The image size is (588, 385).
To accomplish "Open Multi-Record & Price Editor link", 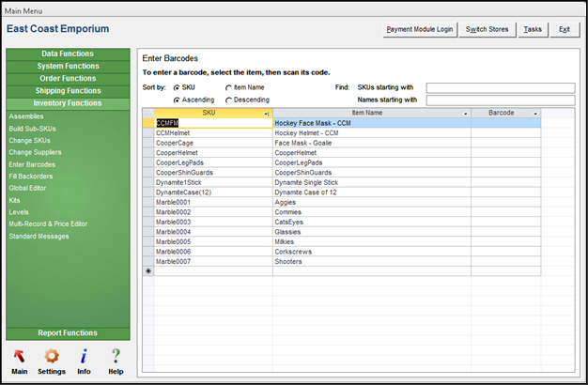I will pos(48,224).
